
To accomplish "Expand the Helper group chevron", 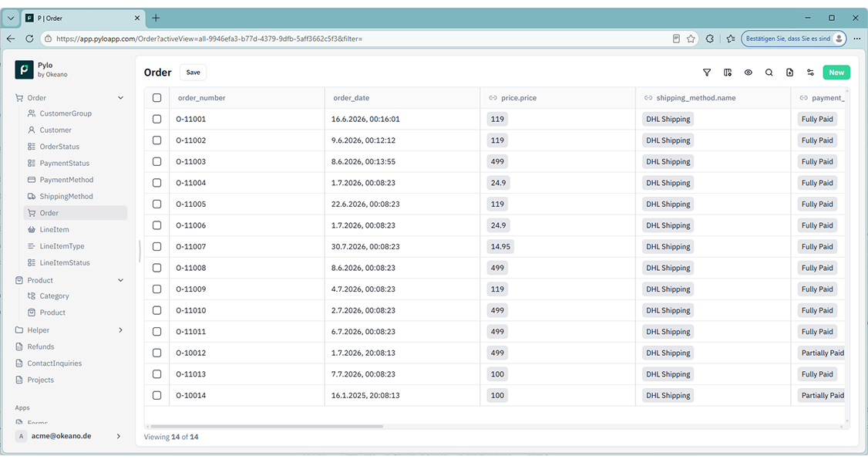I will click(x=121, y=330).
